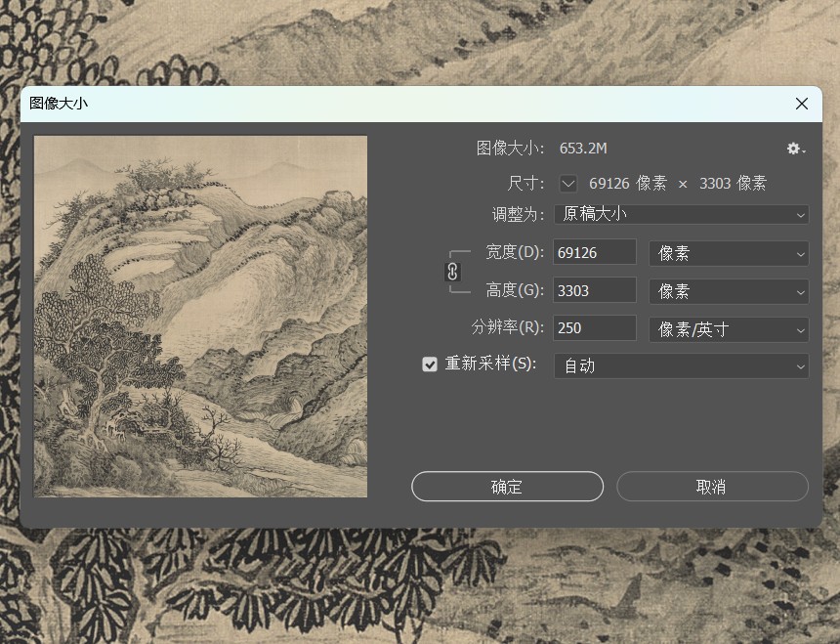Click the 69126 像素 dimension text

click(x=628, y=184)
